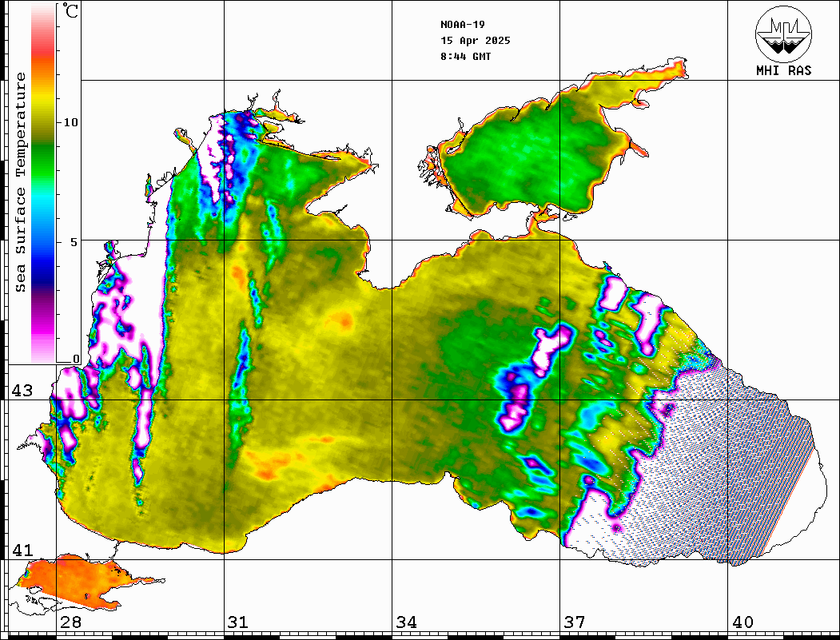Click the '8:44 GMT' time text
This screenshot has height=640, width=840.
click(465, 56)
